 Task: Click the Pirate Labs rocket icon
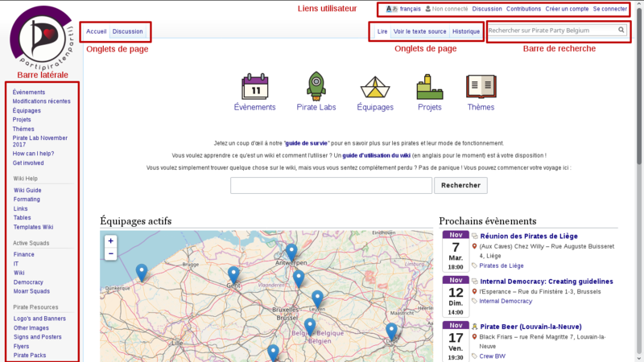point(316,85)
